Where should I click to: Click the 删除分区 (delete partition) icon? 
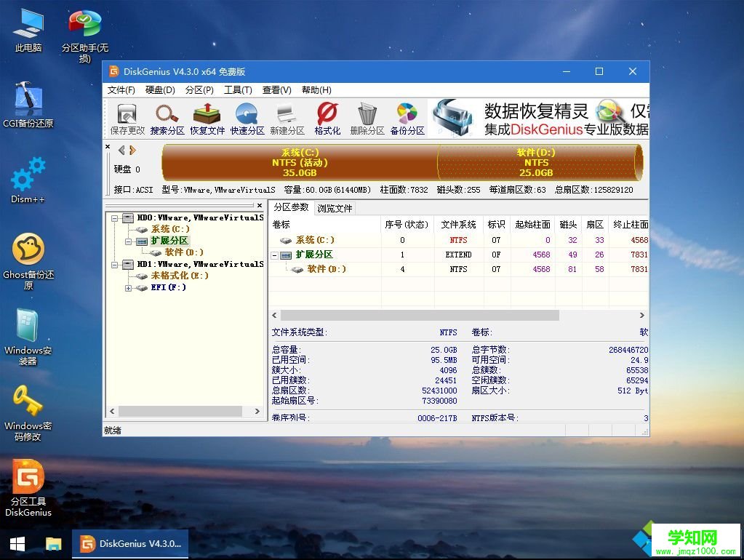(x=367, y=118)
